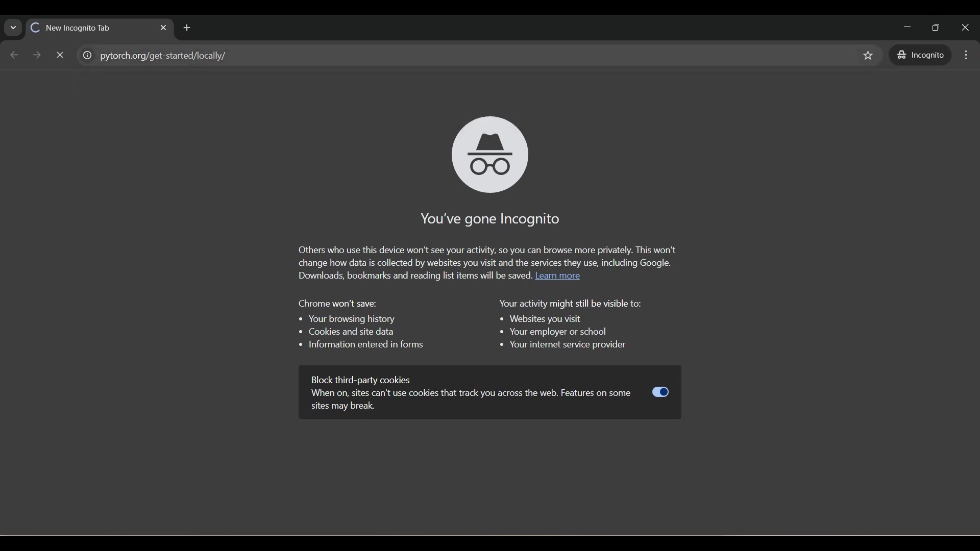Open a new tab
The image size is (980, 551).
(x=187, y=28)
